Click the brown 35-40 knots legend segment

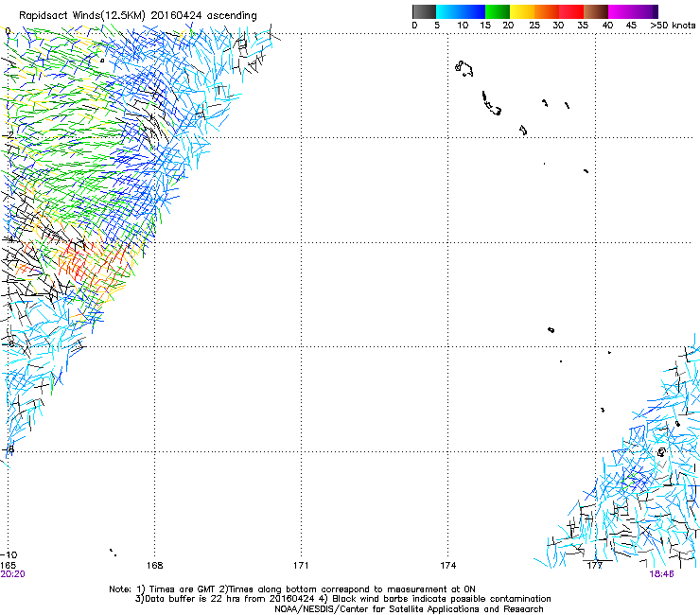(x=596, y=11)
